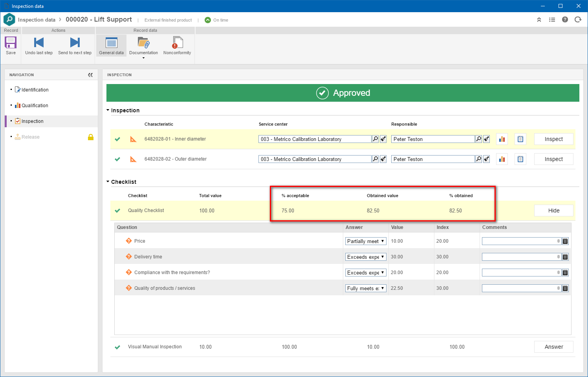Open the Documentation dropdown arrow
The height and width of the screenshot is (377, 588).
pos(143,58)
